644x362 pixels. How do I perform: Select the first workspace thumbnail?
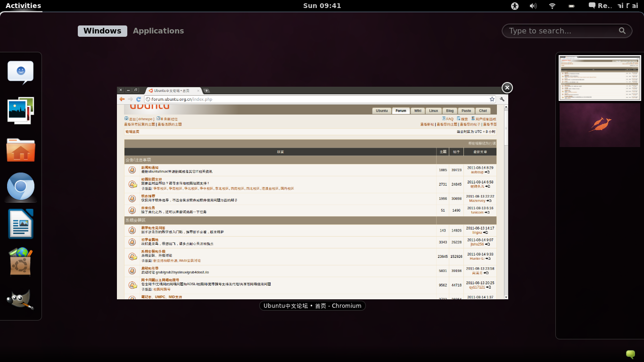click(600, 78)
